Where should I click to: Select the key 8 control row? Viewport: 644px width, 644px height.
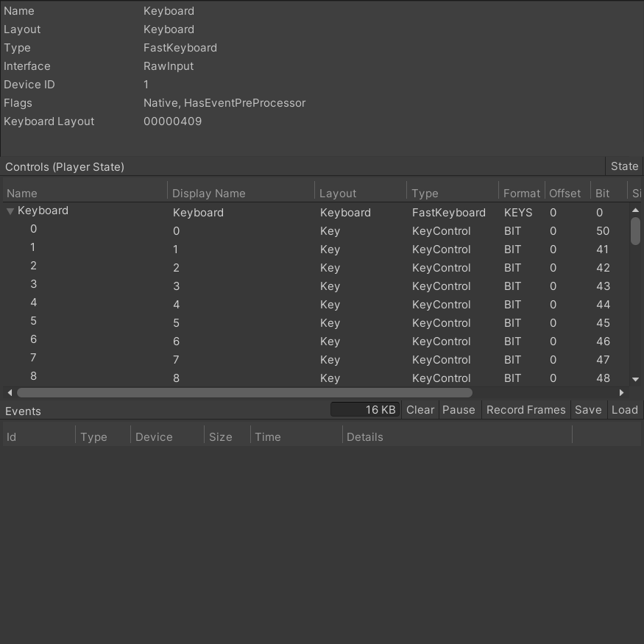tap(316, 378)
